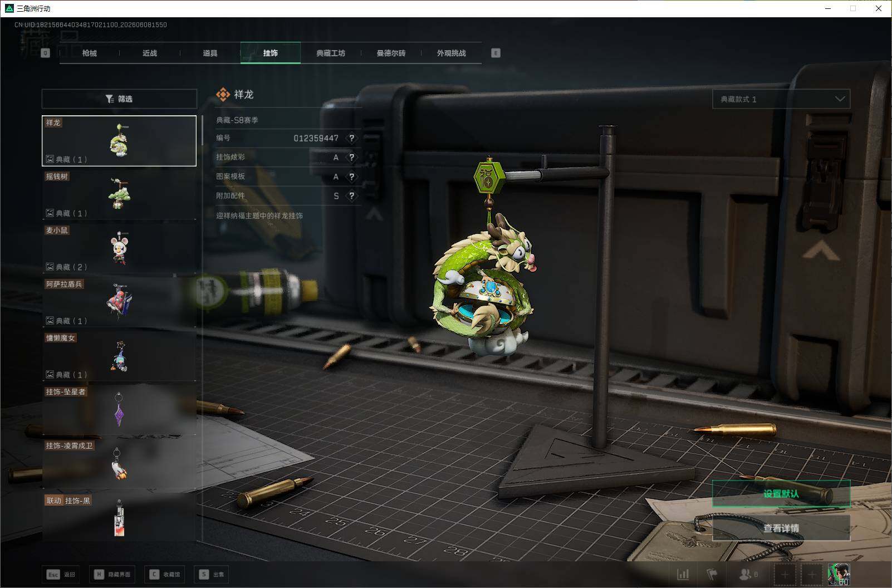Select the 摇钱树 charm in the list
892x588 pixels.
click(119, 194)
